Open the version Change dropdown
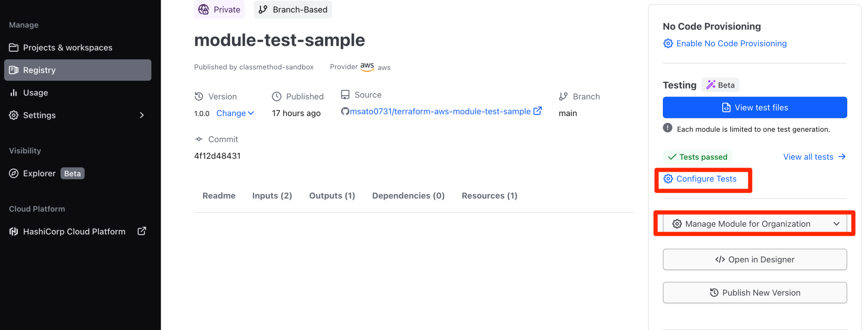Image resolution: width=868 pixels, height=330 pixels. 235,113
